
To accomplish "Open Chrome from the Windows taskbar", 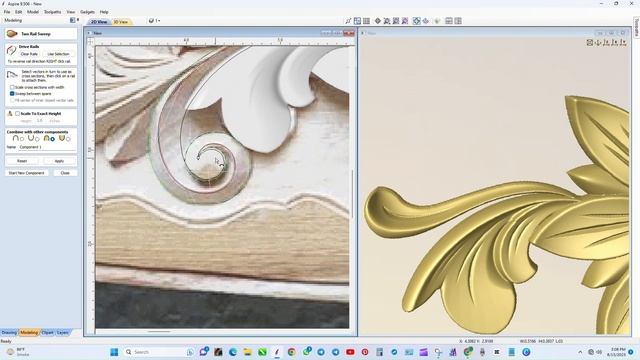I will pyautogui.click(x=291, y=352).
